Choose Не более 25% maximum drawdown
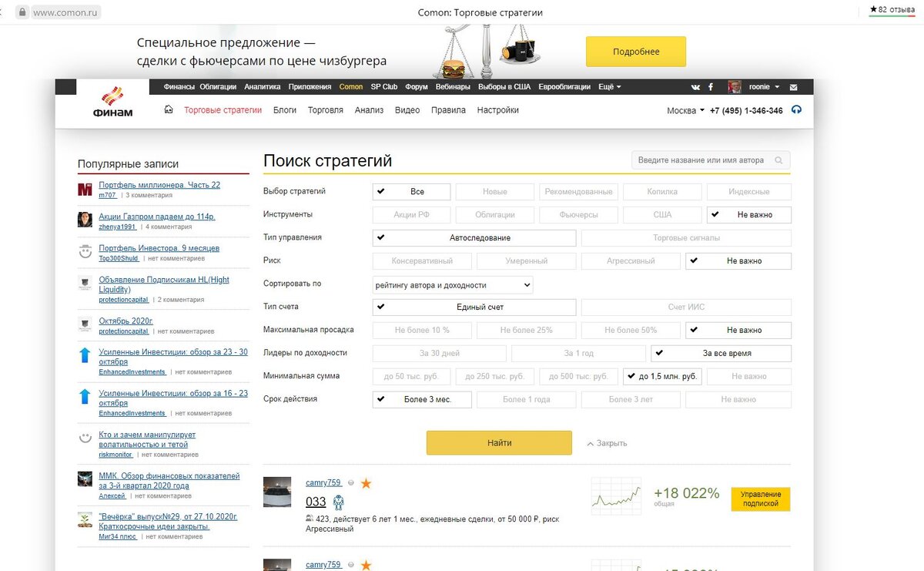The height and width of the screenshot is (571, 924). (526, 331)
